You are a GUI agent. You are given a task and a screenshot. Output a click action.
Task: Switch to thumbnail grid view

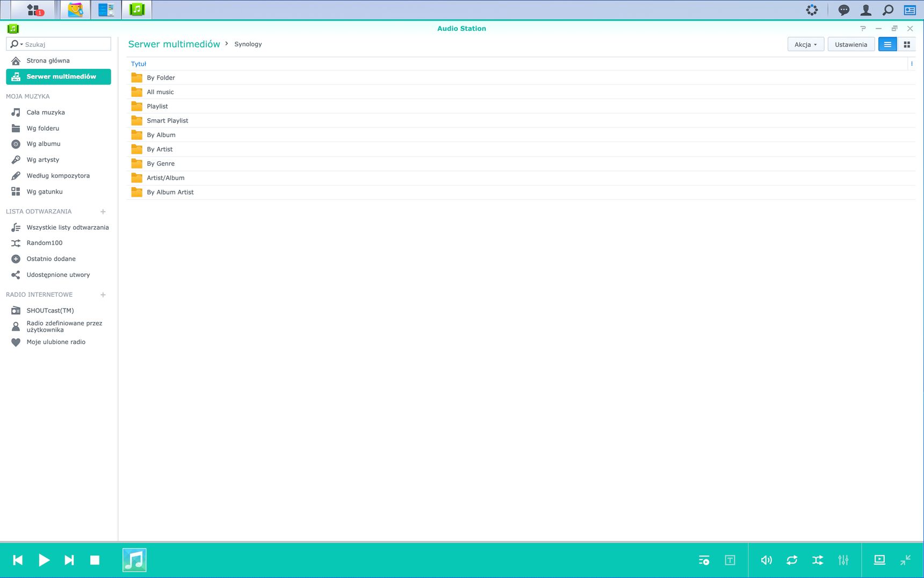[x=907, y=45]
